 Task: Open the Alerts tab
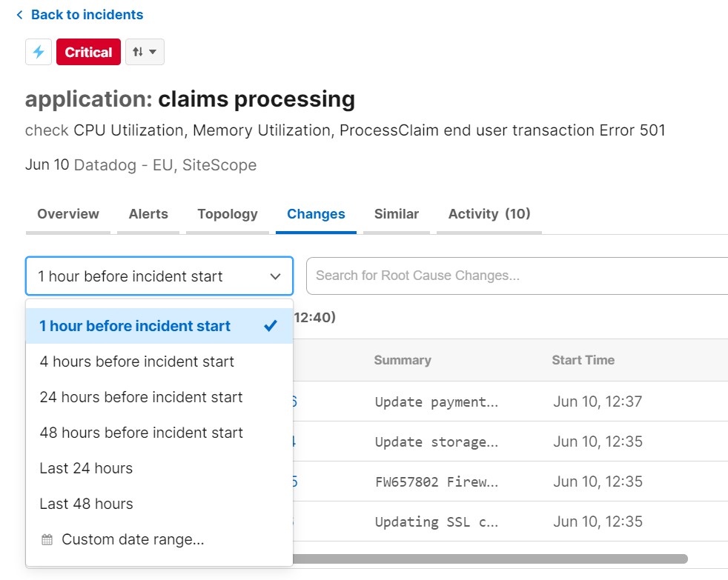click(148, 214)
